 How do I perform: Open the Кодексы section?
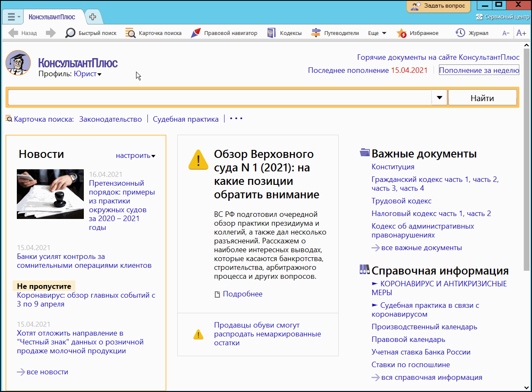[284, 33]
